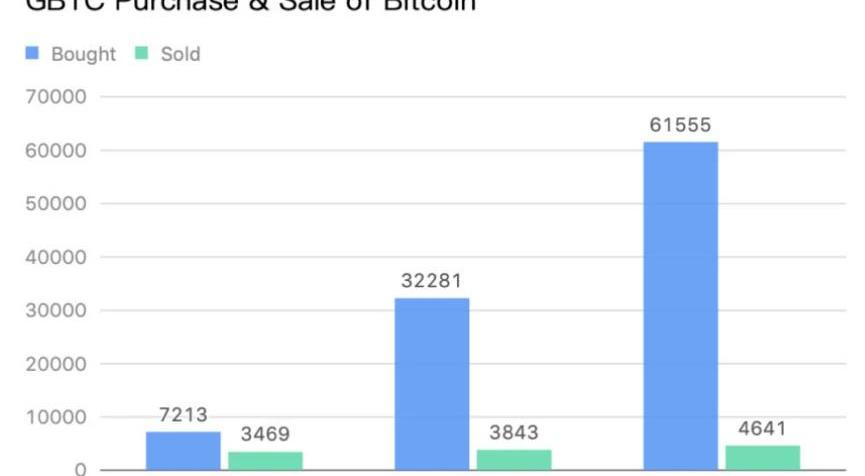Select the Bought legend label

pos(83,54)
